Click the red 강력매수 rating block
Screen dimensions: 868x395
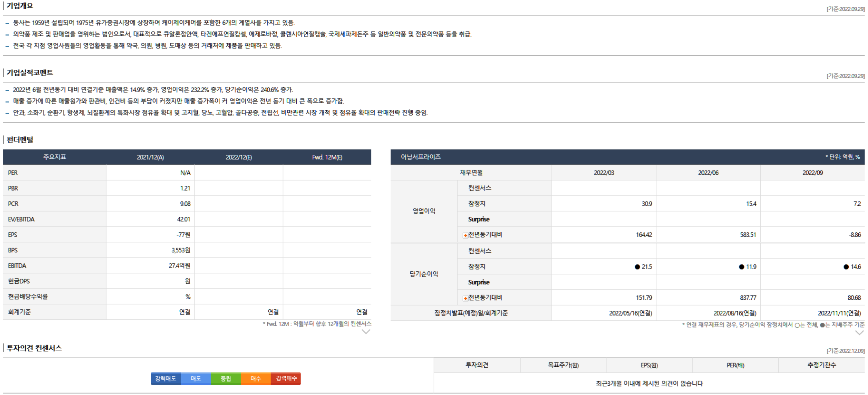coord(286,379)
